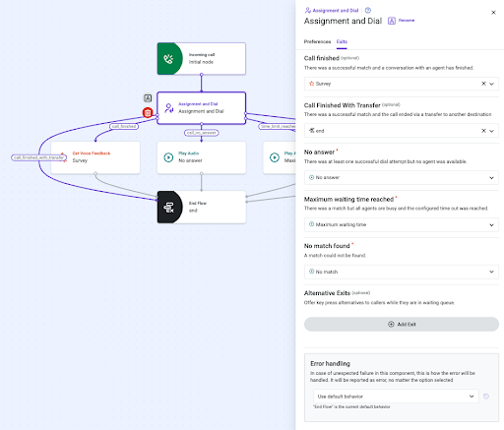Open the No answer exit dropdown
504x430 pixels.
tap(402, 177)
